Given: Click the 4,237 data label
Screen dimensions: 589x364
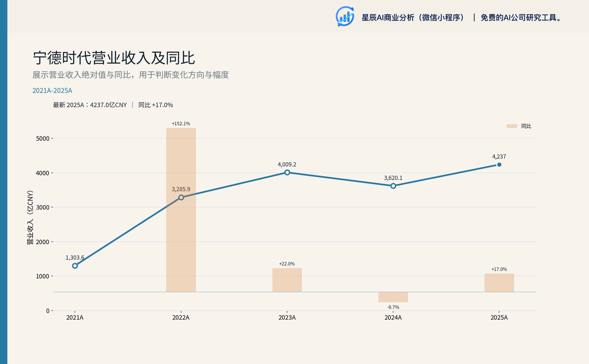Looking at the screenshot, I should pos(499,157).
